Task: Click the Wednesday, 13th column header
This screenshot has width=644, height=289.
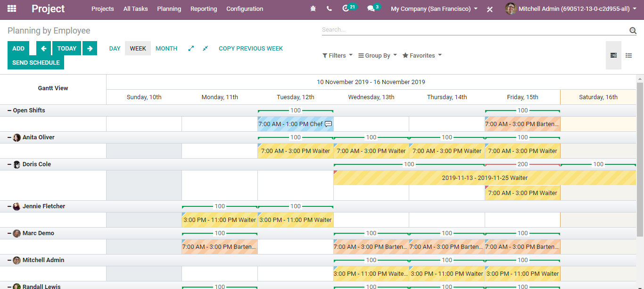Action: (x=371, y=97)
